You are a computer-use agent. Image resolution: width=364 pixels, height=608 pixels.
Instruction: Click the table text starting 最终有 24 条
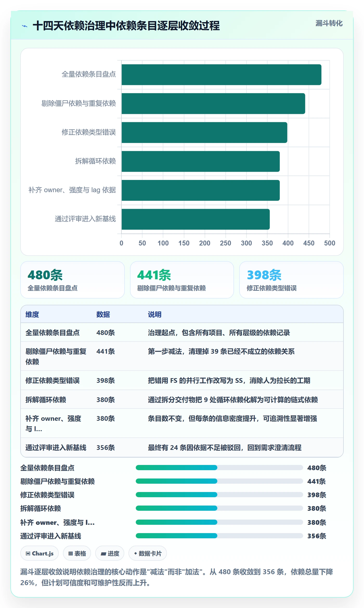click(225, 448)
